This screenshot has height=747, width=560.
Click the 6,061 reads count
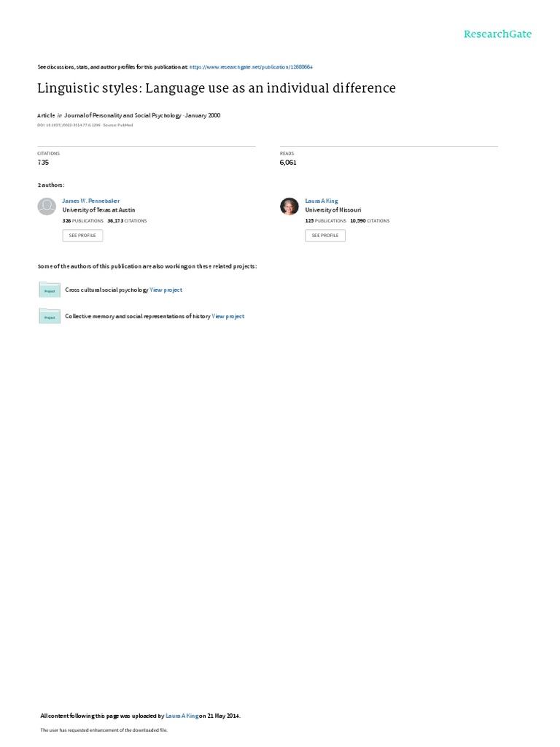288,163
